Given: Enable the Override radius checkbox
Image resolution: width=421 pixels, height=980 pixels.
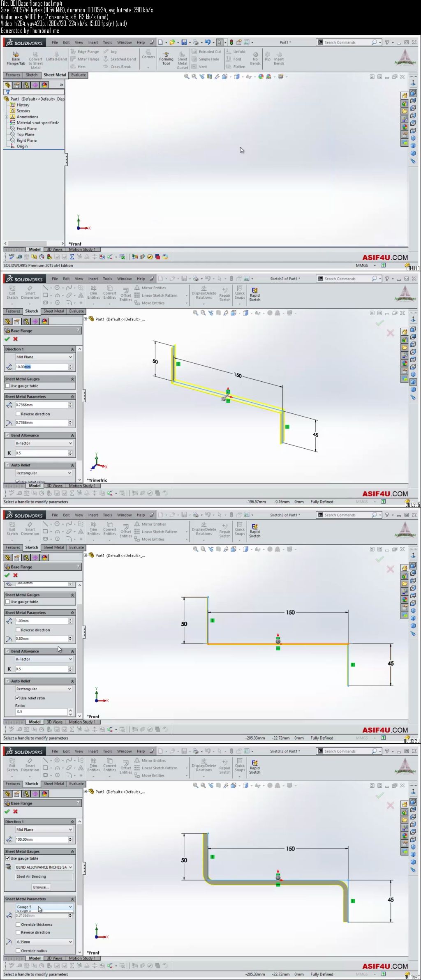Looking at the screenshot, I should click(x=18, y=950).
